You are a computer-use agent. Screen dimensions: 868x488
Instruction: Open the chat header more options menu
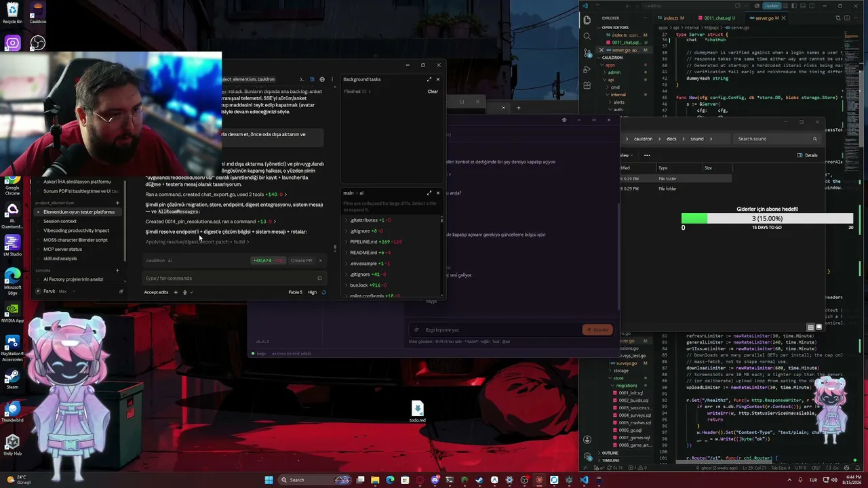[x=332, y=79]
